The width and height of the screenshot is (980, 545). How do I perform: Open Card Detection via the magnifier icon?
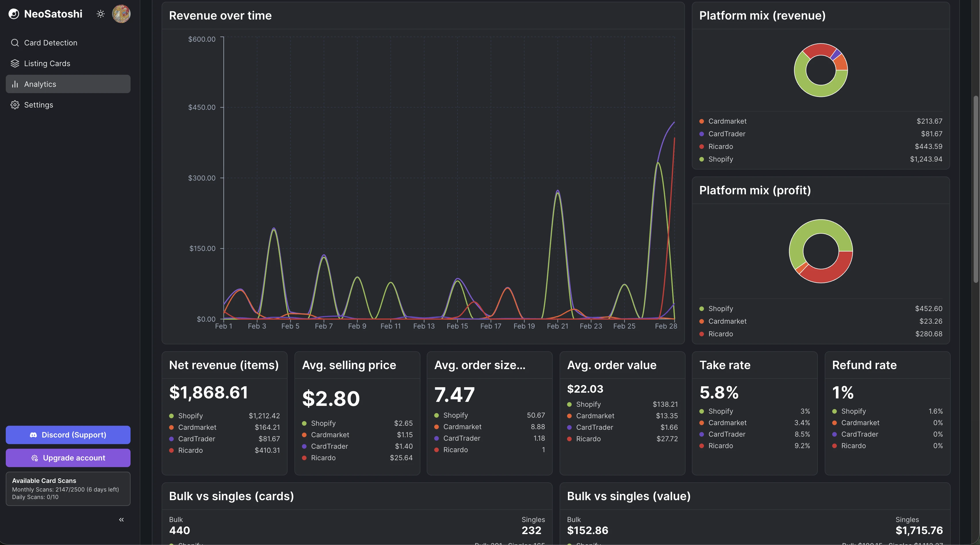pyautogui.click(x=15, y=43)
